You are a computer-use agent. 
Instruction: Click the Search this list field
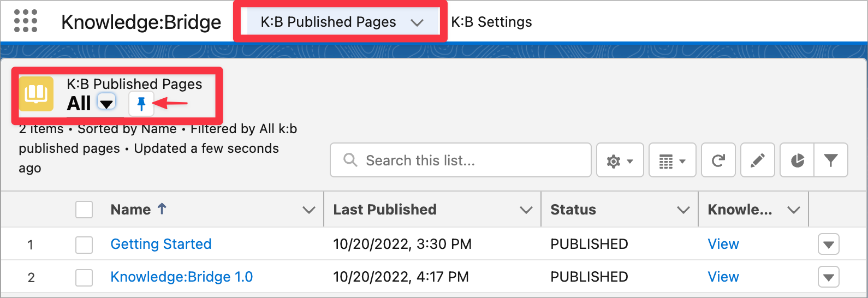[460, 160]
